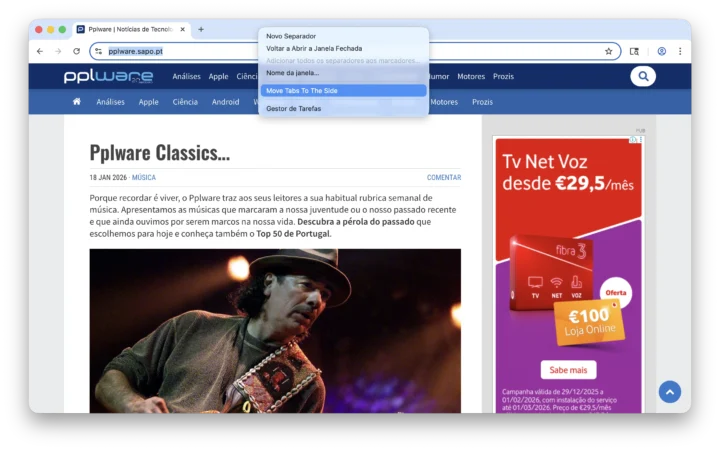Bookmark this page with the star icon
The width and height of the screenshot is (720, 451).
point(608,51)
